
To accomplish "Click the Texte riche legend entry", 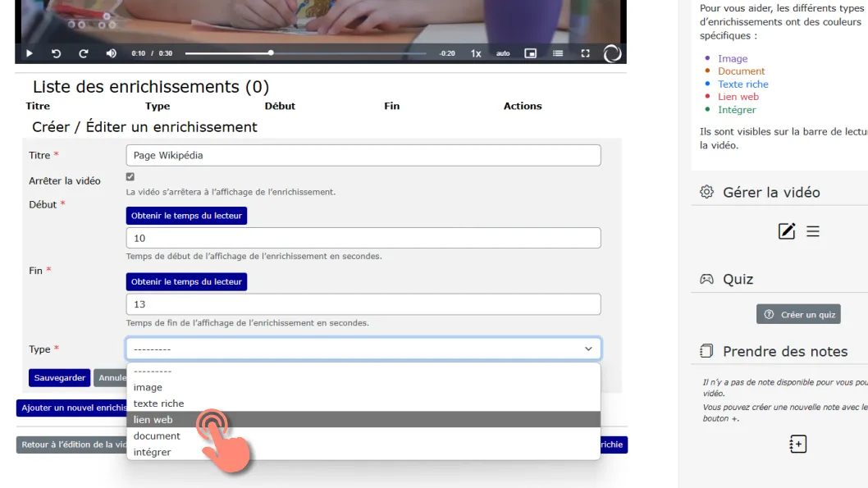I will (x=743, y=84).
